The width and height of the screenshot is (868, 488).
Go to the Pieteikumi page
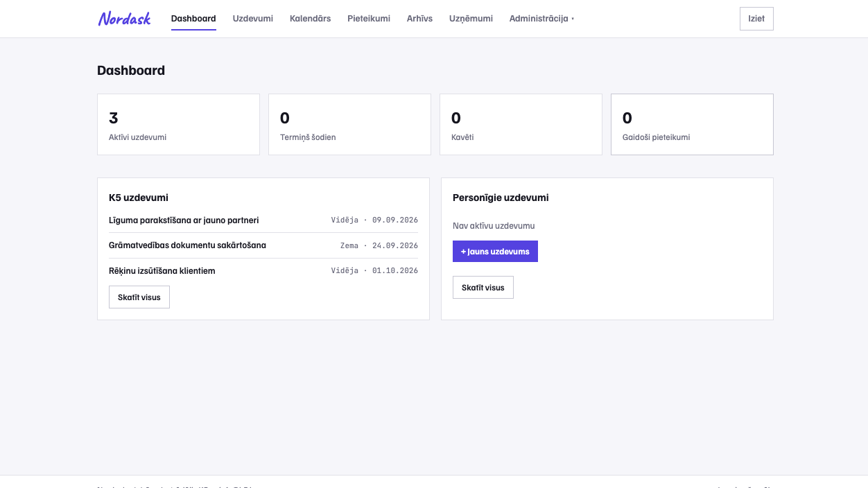click(x=369, y=19)
